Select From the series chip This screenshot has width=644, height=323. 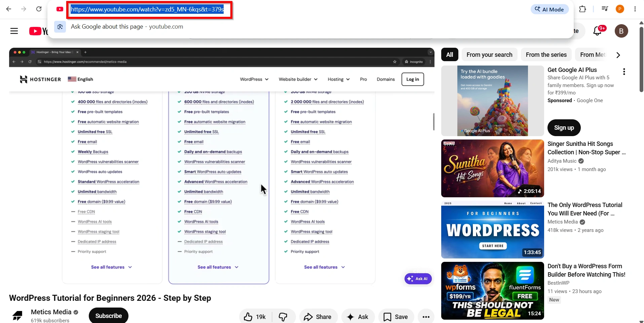pos(546,55)
